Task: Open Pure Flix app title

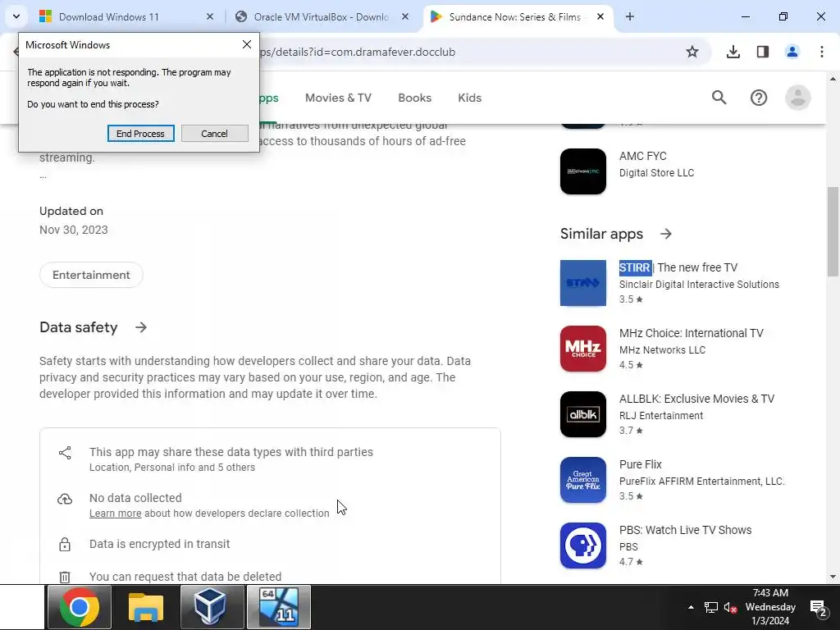Action: (x=640, y=464)
